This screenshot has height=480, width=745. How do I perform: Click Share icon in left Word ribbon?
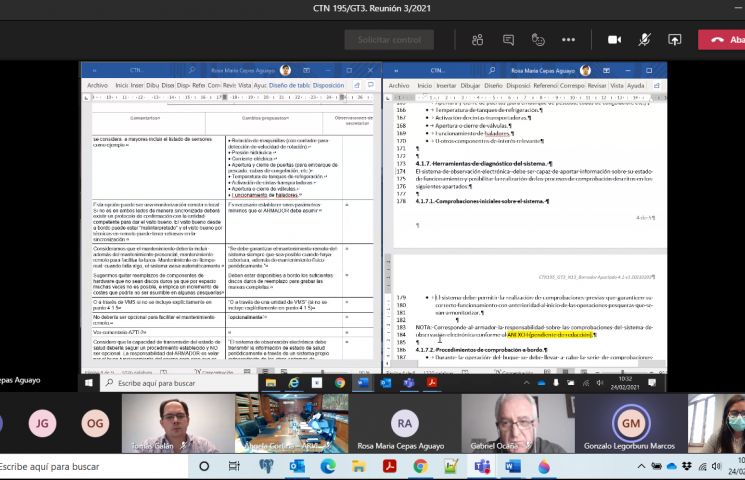(x=357, y=86)
